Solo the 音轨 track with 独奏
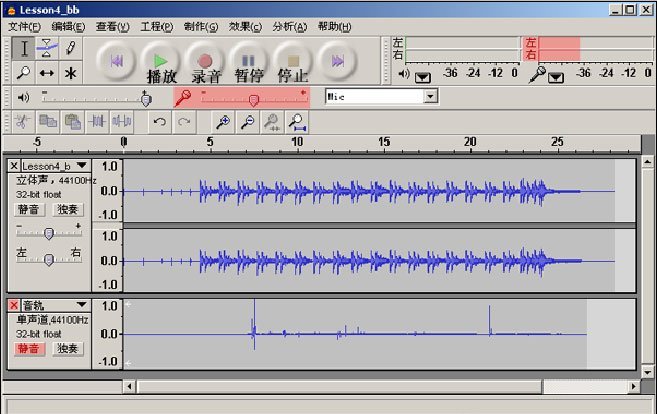The width and height of the screenshot is (657, 414). [x=67, y=348]
